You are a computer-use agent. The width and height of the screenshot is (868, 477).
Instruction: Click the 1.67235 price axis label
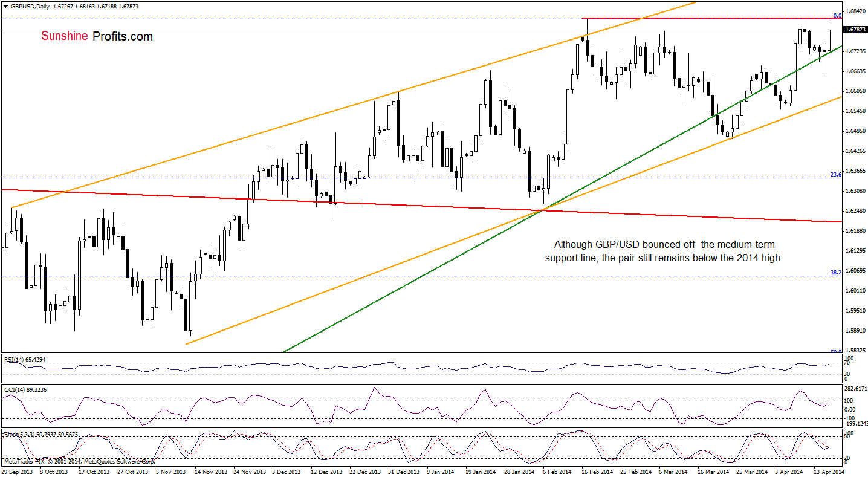(x=855, y=52)
